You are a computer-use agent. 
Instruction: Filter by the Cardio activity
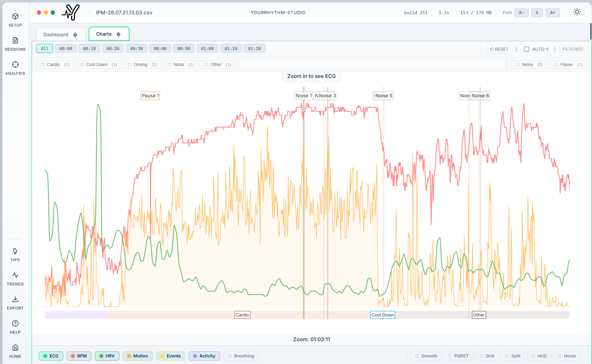[x=55, y=64]
